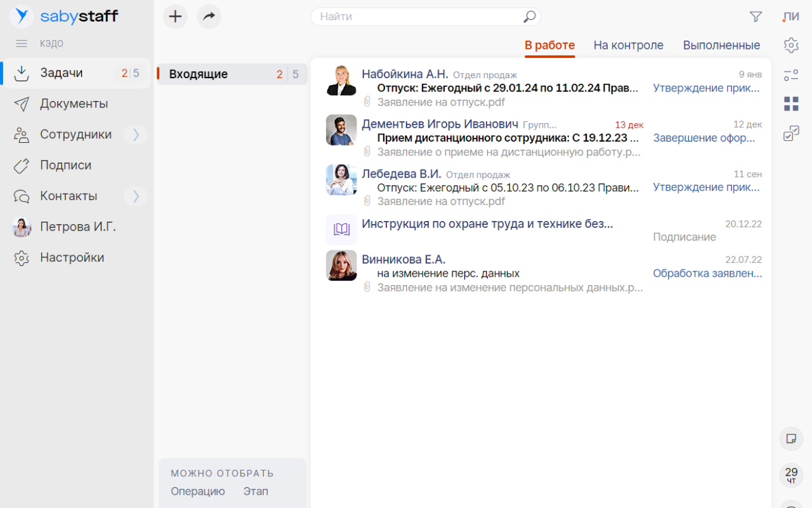Filter by Операцию

point(198,491)
